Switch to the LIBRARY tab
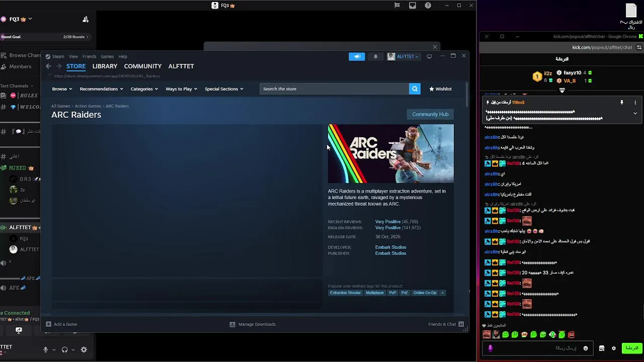 click(105, 66)
